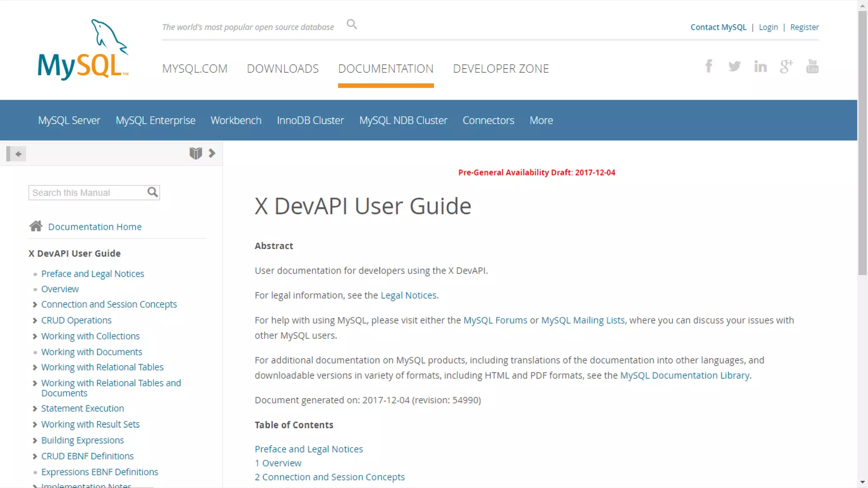
Task: Expand Working with Result Sets section
Action: point(35,424)
